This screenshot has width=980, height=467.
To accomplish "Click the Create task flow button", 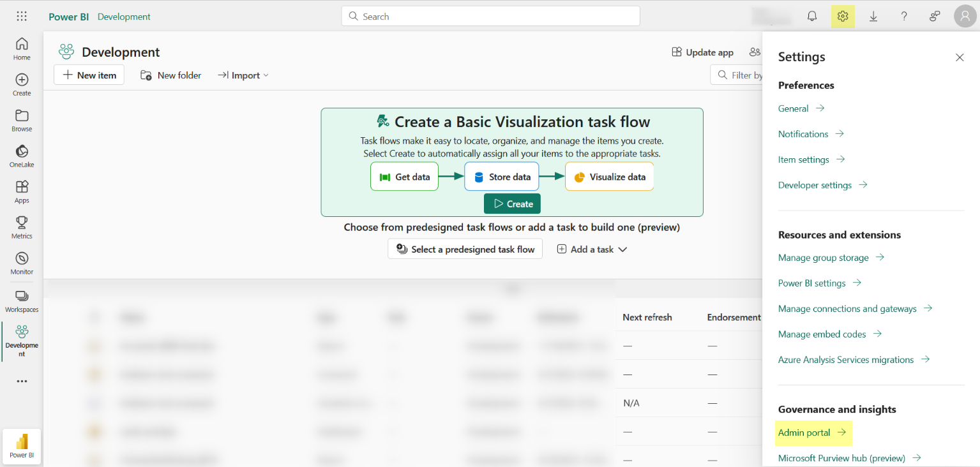I will click(512, 204).
